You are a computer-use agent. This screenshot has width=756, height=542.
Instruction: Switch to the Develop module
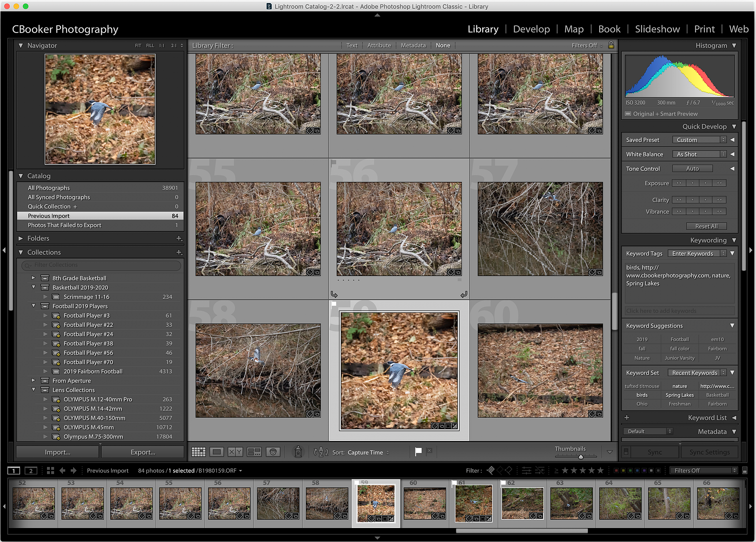pos(531,29)
